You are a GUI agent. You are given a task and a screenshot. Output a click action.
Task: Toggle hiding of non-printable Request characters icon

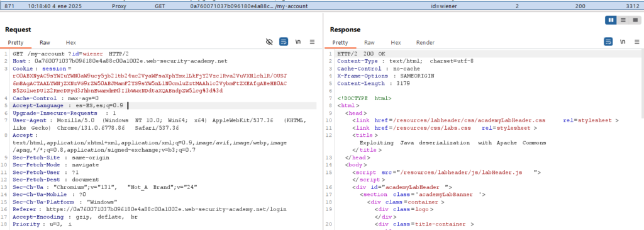coord(269,42)
